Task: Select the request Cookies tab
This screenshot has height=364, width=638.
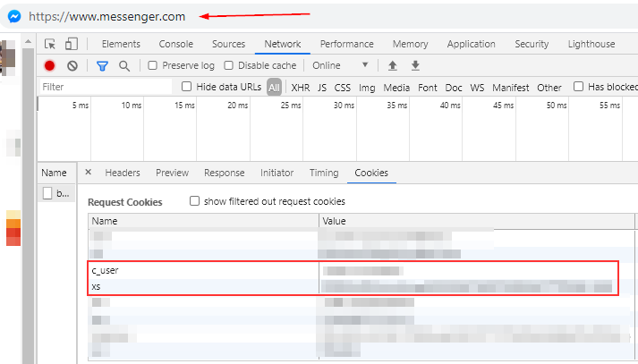Action: coord(371,173)
